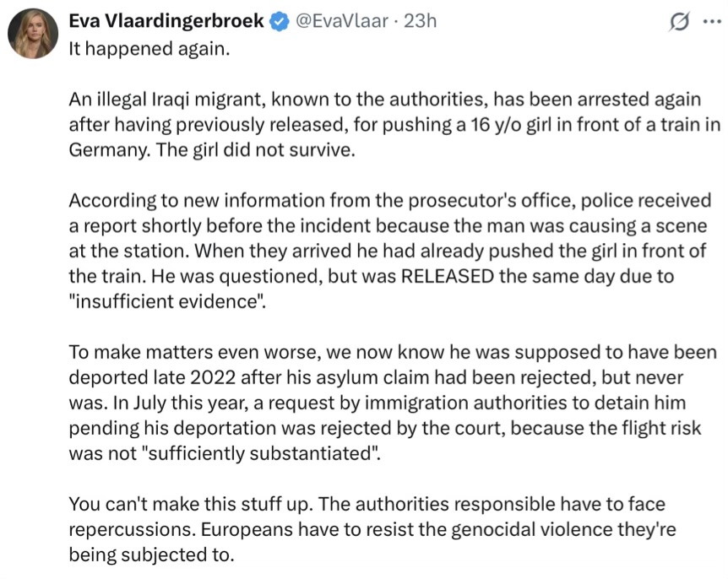This screenshot has width=728, height=579.
Task: Open the 23h post timestamp
Action: (x=420, y=21)
